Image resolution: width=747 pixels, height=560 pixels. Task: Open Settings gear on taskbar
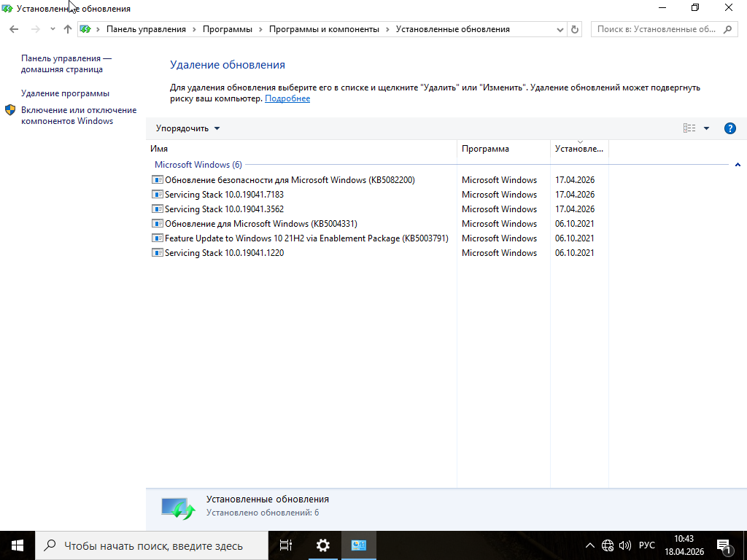coord(322,545)
